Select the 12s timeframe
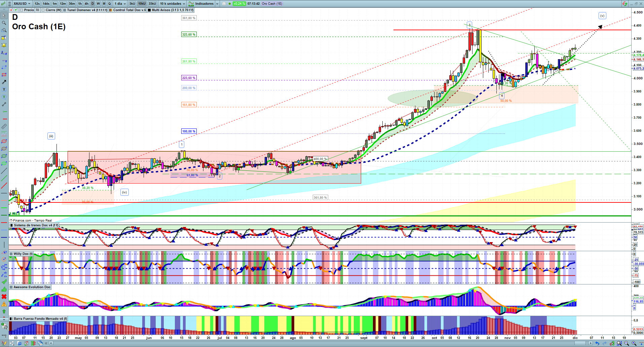The height and width of the screenshot is (347, 644). click(x=37, y=4)
